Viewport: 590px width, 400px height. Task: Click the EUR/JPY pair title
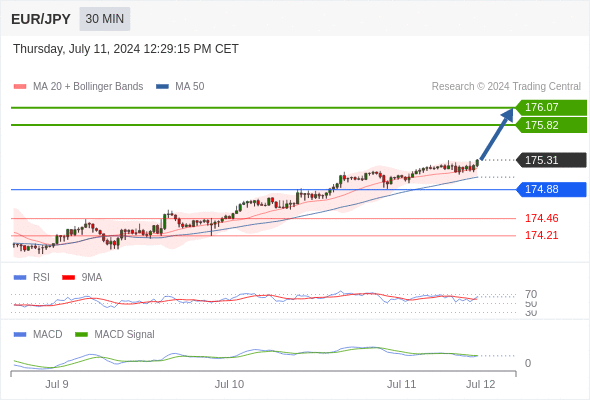[41, 19]
